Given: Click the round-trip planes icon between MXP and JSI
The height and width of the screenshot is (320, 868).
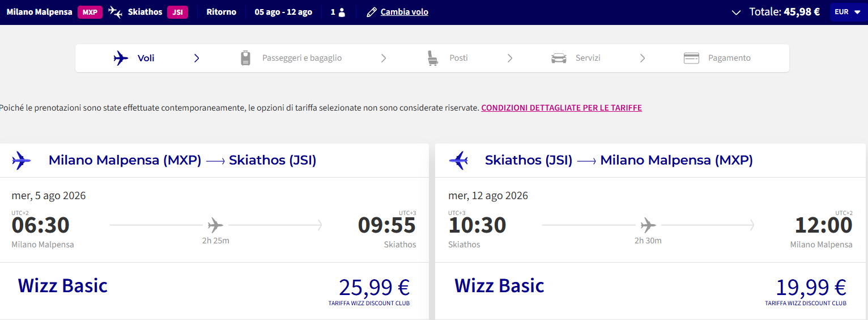Looking at the screenshot, I should point(115,12).
